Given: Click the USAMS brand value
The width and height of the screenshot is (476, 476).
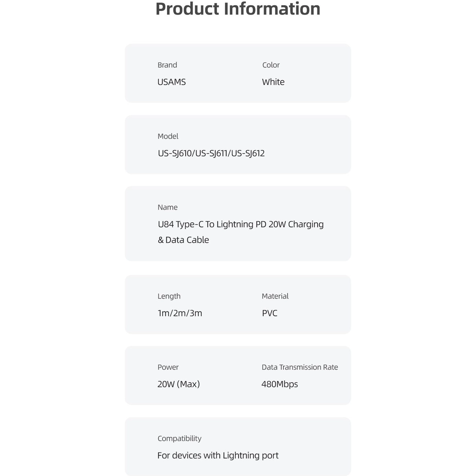Looking at the screenshot, I should 171,82.
